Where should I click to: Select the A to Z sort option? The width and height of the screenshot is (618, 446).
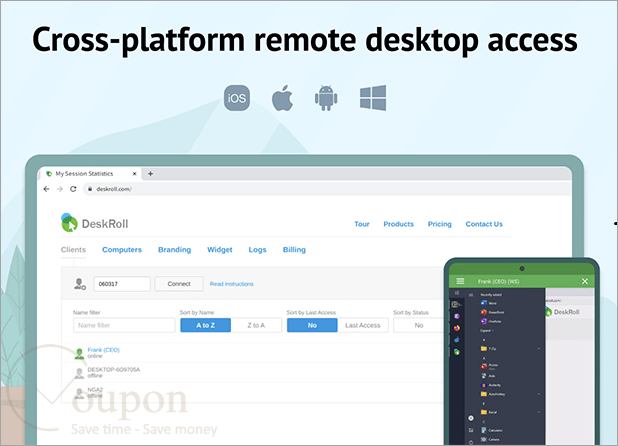point(205,325)
